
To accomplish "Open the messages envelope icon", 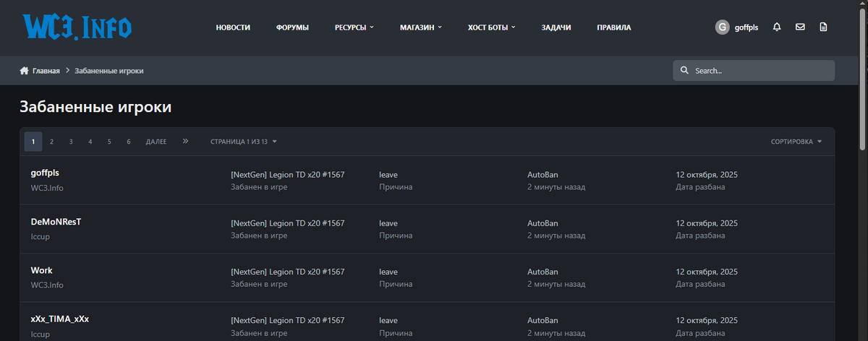I will tap(800, 27).
